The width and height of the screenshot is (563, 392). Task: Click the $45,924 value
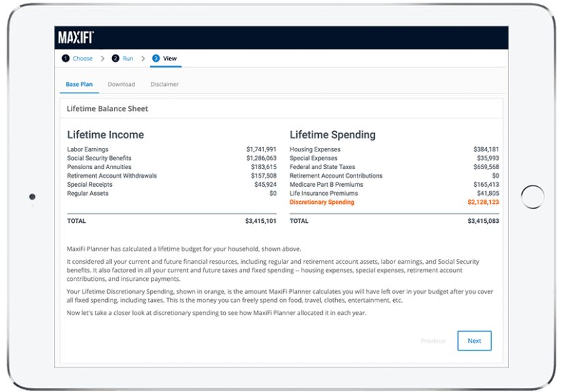(x=265, y=184)
